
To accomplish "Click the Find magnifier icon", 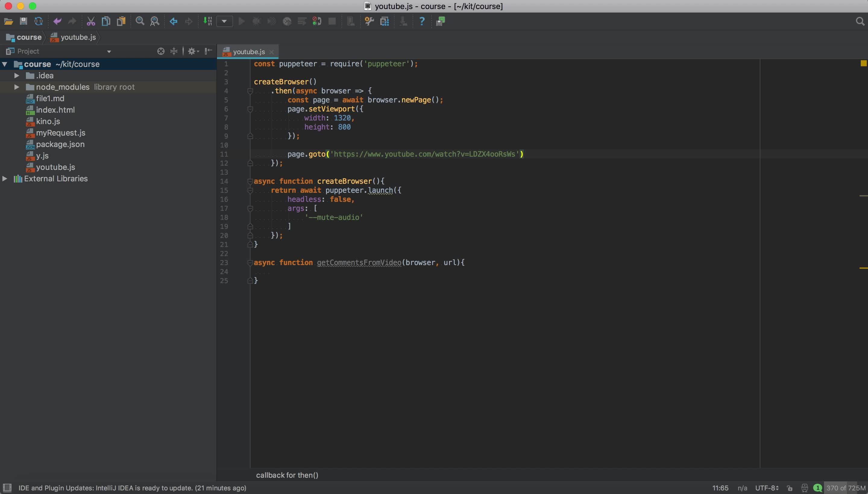I will pos(140,22).
